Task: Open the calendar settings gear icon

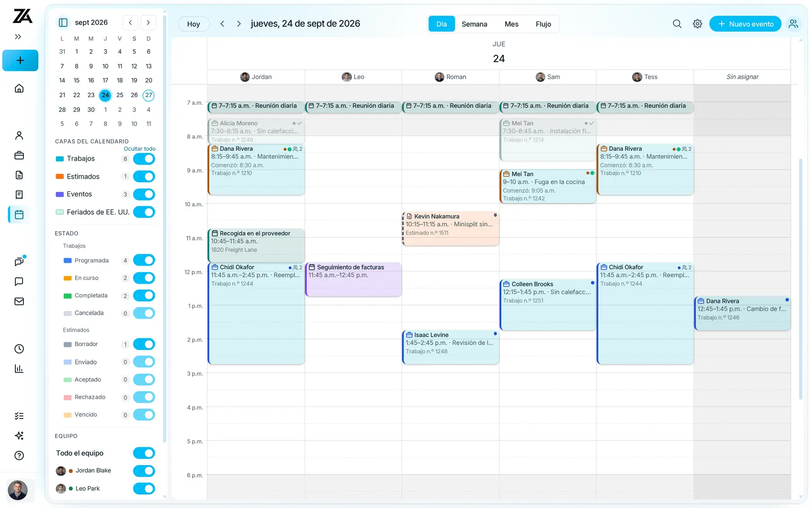Action: click(x=697, y=24)
